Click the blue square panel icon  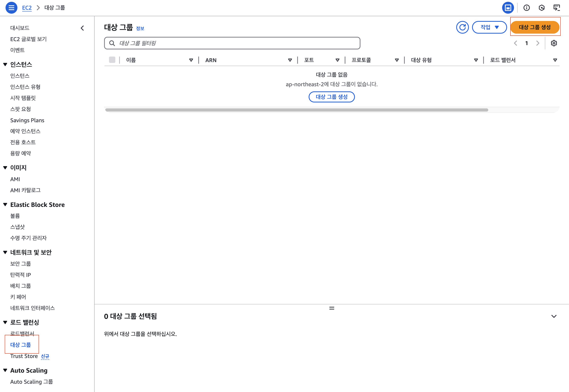508,8
